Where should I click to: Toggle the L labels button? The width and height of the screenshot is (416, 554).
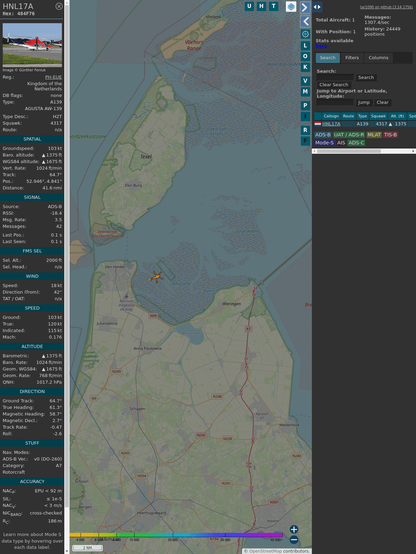click(x=305, y=46)
